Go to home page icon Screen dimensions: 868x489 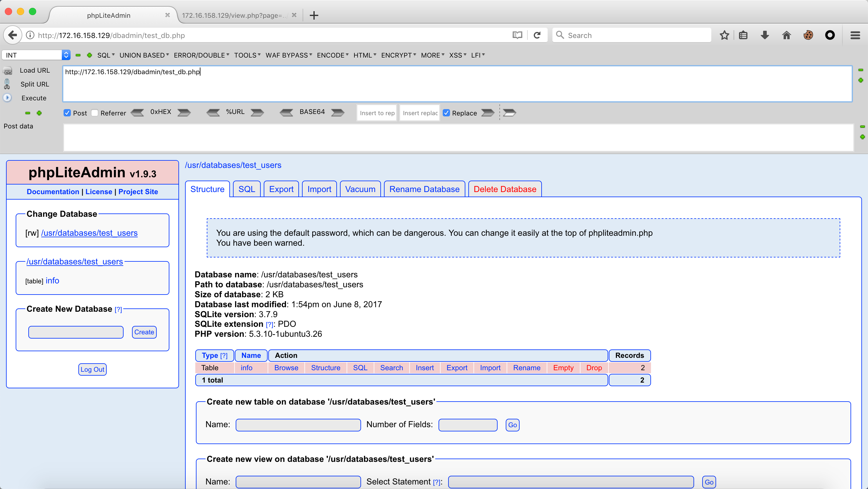(786, 35)
